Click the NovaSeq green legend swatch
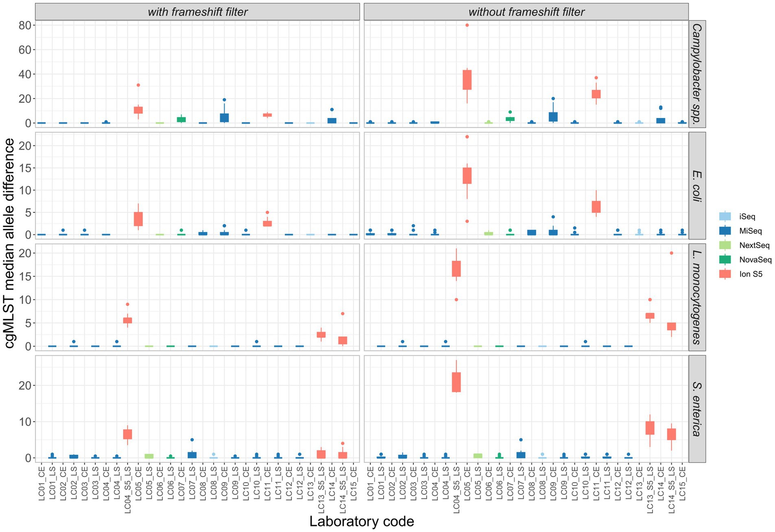This screenshot has width=775, height=532. [x=725, y=259]
